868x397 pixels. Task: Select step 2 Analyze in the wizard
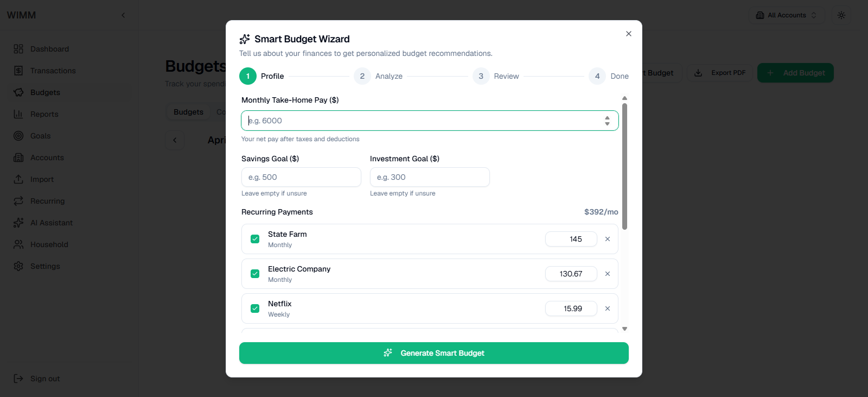(378, 76)
